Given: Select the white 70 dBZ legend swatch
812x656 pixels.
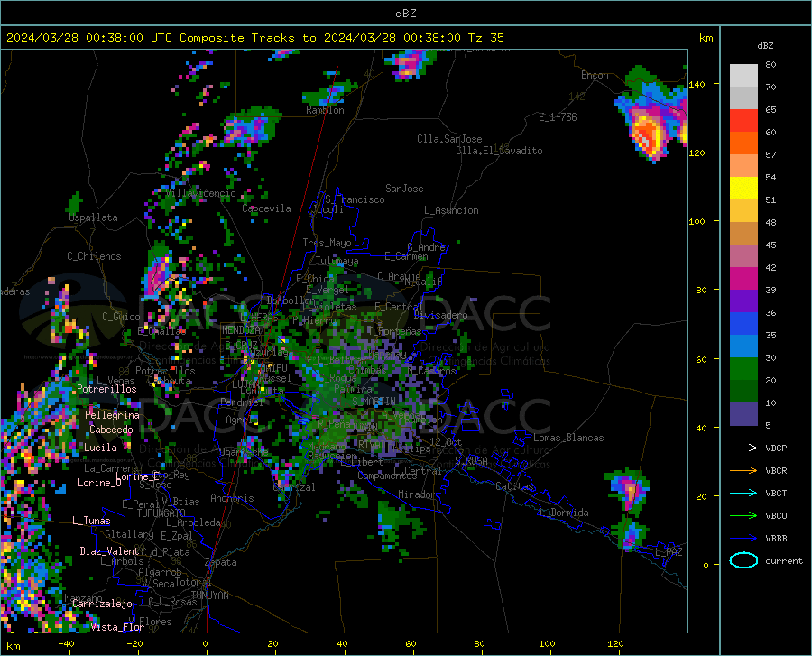Looking at the screenshot, I should 743,76.
